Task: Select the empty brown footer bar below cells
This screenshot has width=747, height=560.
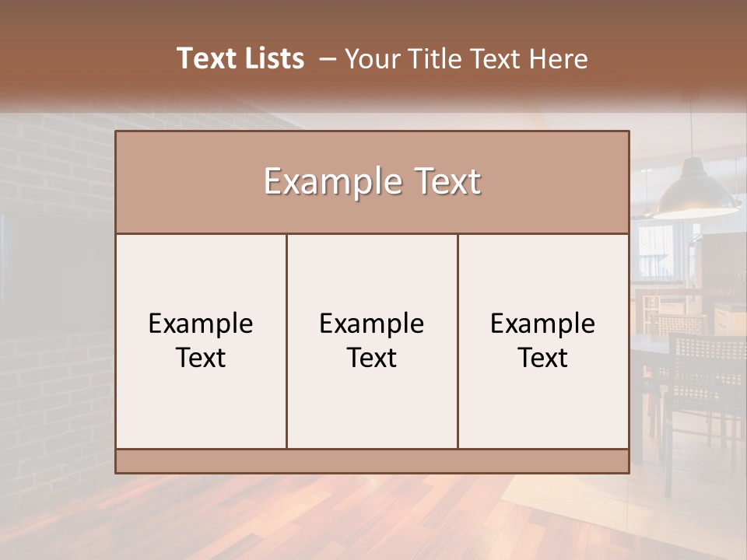Action: [x=372, y=461]
